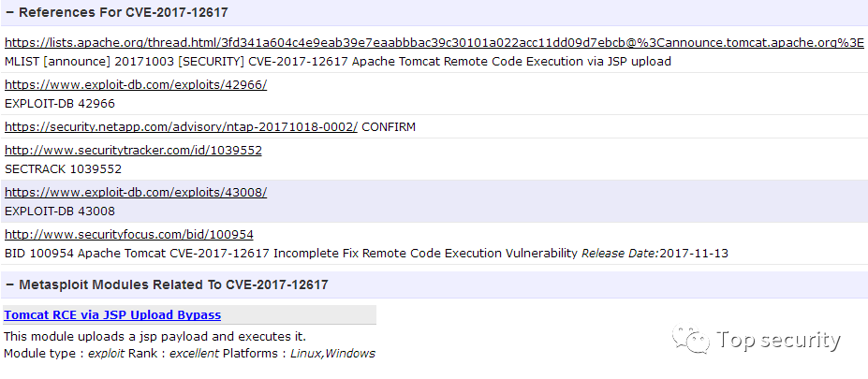Open securitytracker.com id 1039552 link
868x379 pixels.
pos(133,151)
